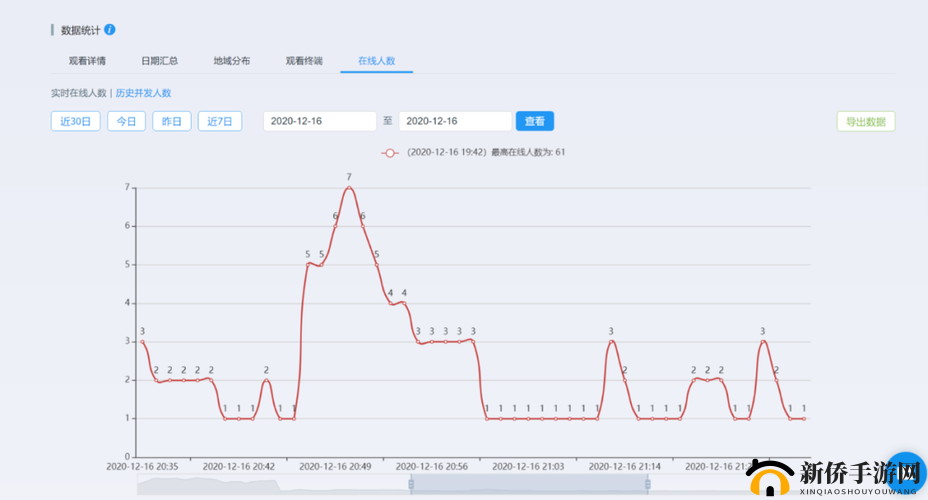Screen dimensions: 928x500
Task: Click the blue info icon beside 数据统计
Action: (110, 30)
